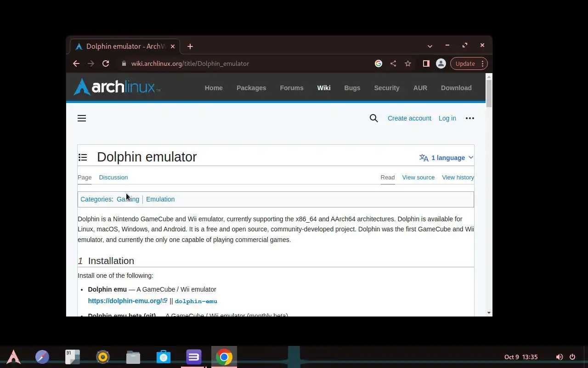Bookmark this page with star
Screen dimensions: 588x368
click(x=408, y=63)
